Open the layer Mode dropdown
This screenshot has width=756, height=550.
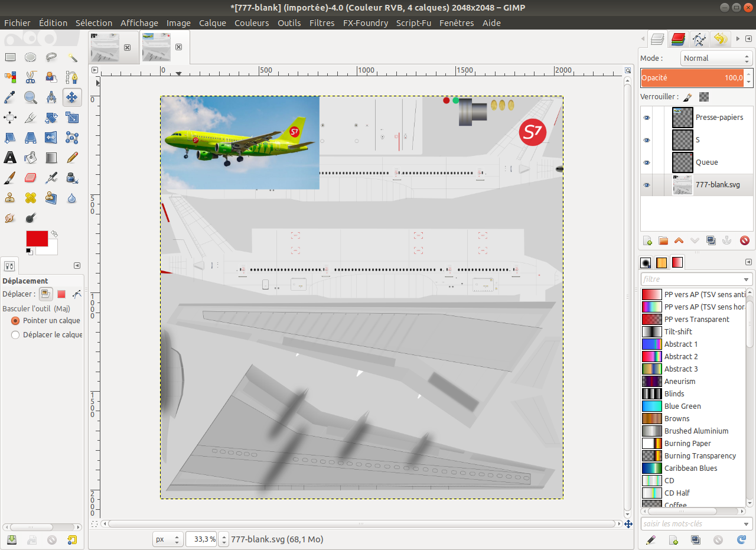716,58
